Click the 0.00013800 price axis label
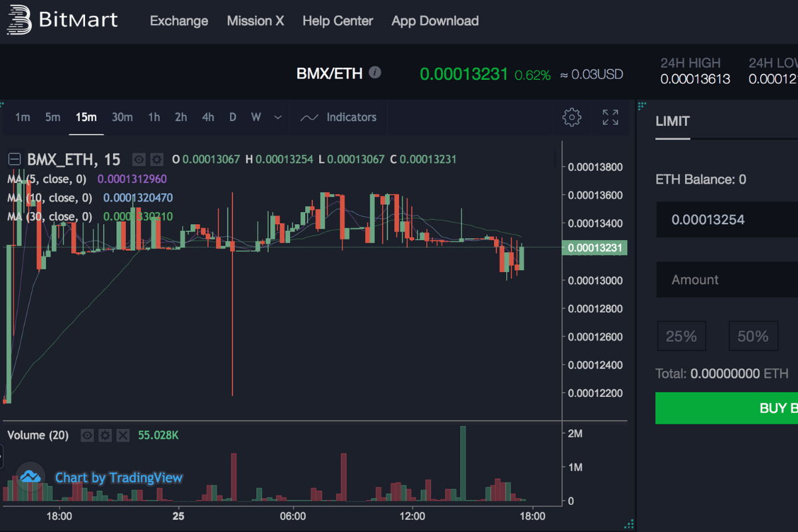 [595, 167]
